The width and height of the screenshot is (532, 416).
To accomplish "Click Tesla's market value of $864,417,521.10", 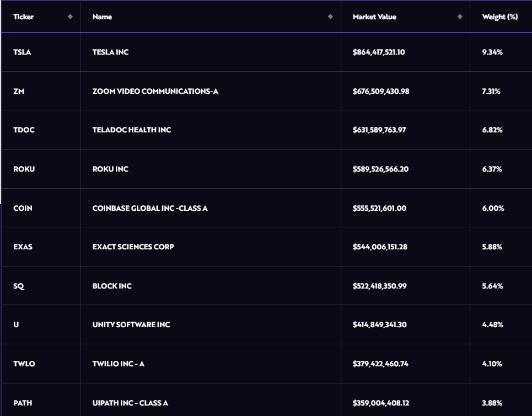I will coord(379,52).
